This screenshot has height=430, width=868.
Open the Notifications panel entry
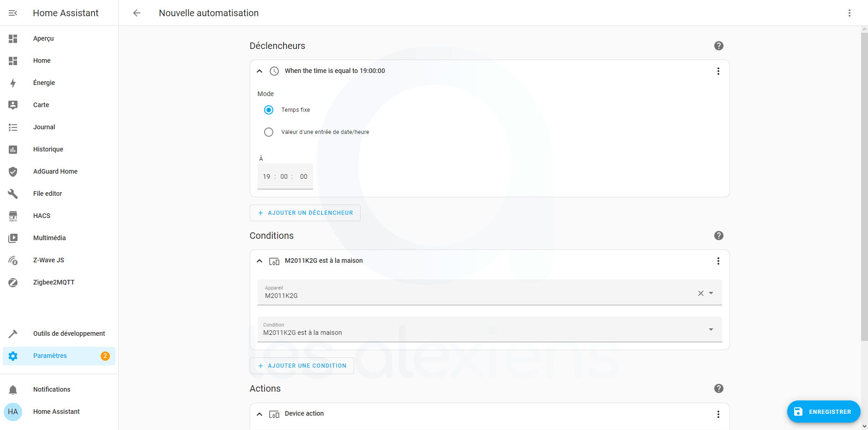pyautogui.click(x=59, y=390)
